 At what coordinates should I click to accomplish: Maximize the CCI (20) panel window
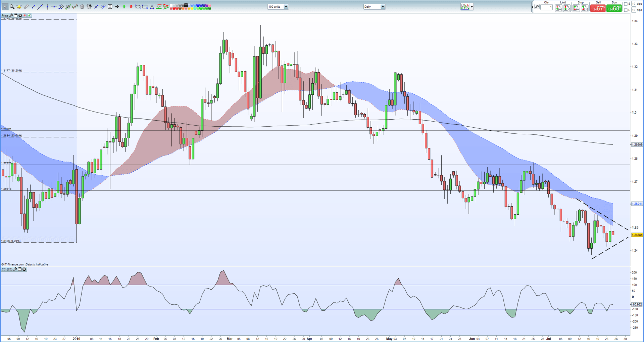point(19,269)
